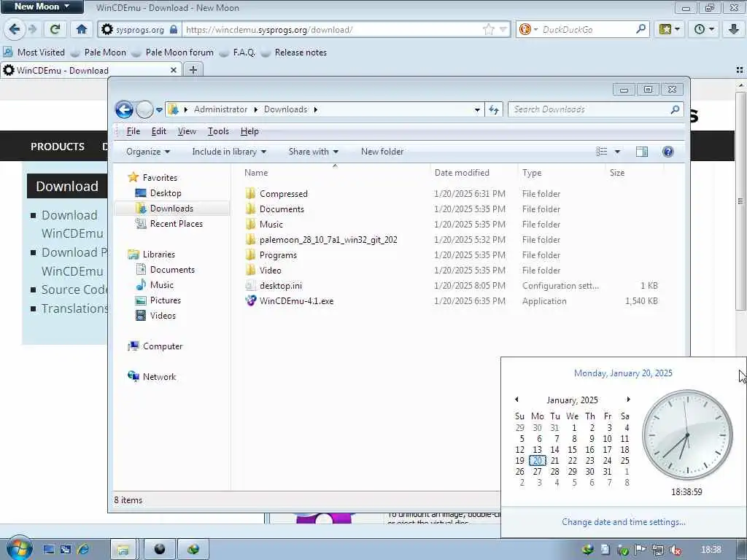The image size is (747, 560).
Task: Expand the Downloads breadcrumb arrow
Action: pos(315,109)
